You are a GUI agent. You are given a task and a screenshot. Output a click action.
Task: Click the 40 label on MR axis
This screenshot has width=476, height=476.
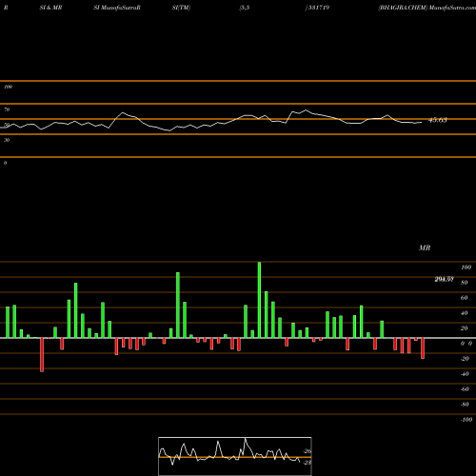pyautogui.click(x=465, y=313)
